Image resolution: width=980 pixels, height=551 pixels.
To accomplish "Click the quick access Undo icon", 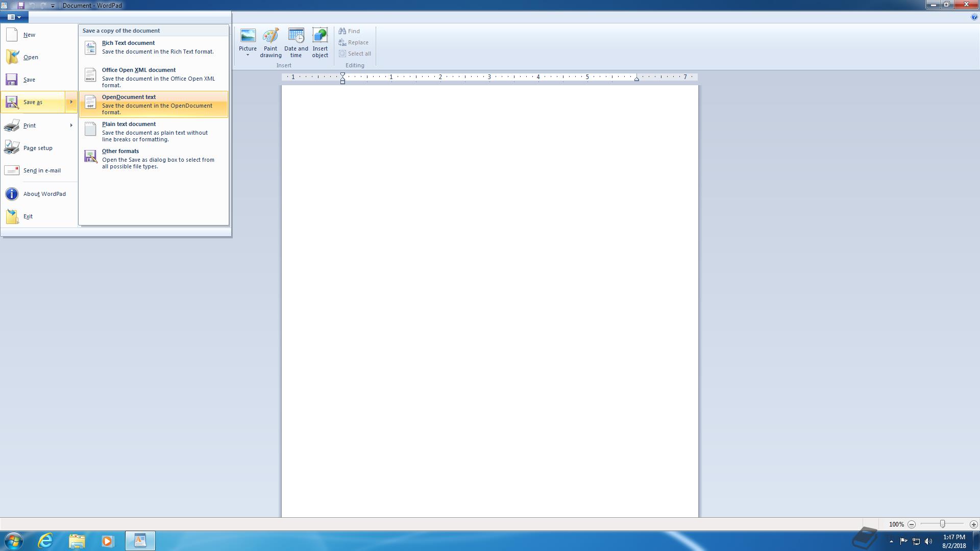I will pos(32,5).
